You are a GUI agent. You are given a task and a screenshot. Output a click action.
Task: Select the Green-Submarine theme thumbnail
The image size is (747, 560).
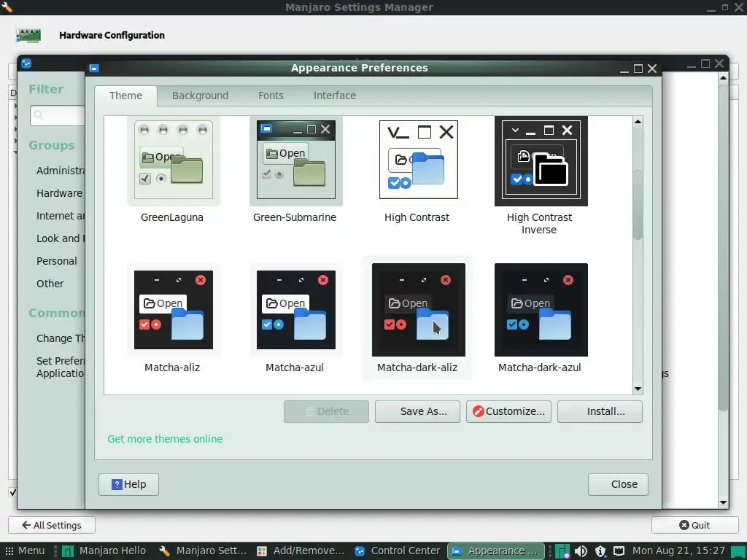pos(296,161)
